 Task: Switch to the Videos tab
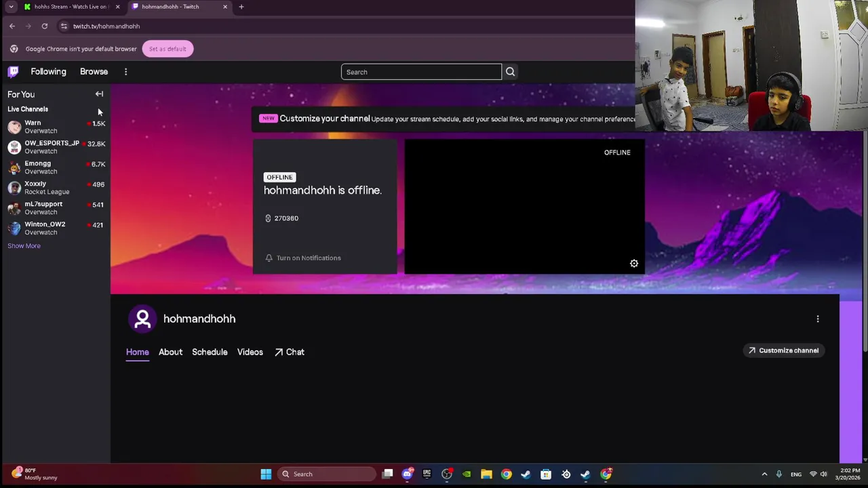pyautogui.click(x=250, y=352)
